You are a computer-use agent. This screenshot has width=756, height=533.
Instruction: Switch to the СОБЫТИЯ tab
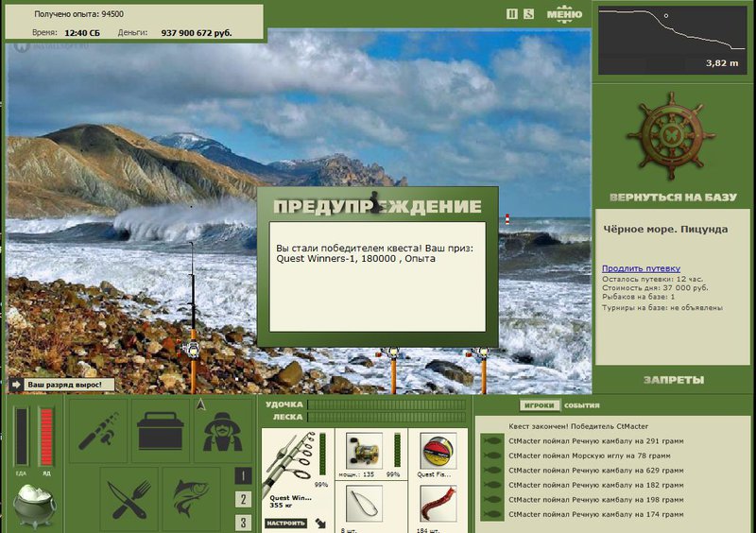tap(582, 405)
